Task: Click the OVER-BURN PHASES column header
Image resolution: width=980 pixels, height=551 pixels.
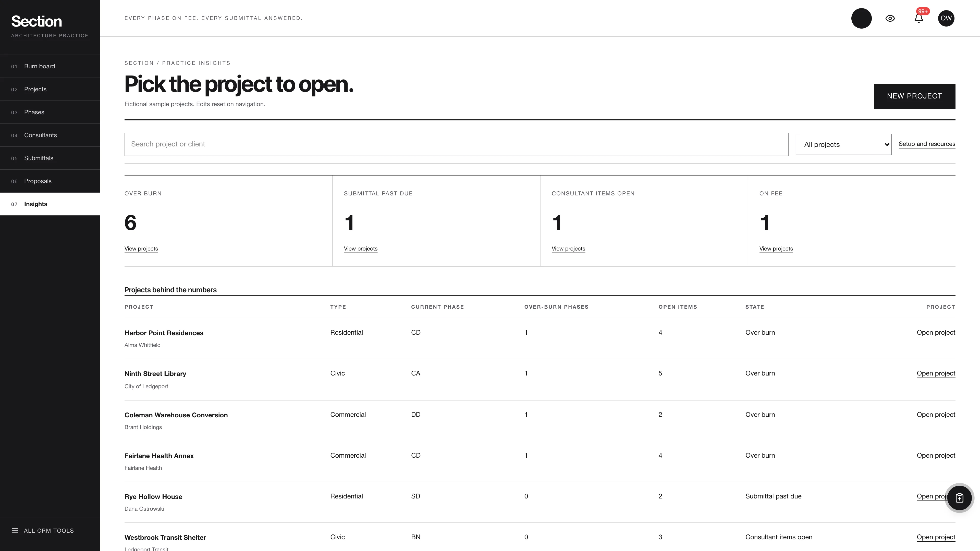Action: pyautogui.click(x=556, y=307)
